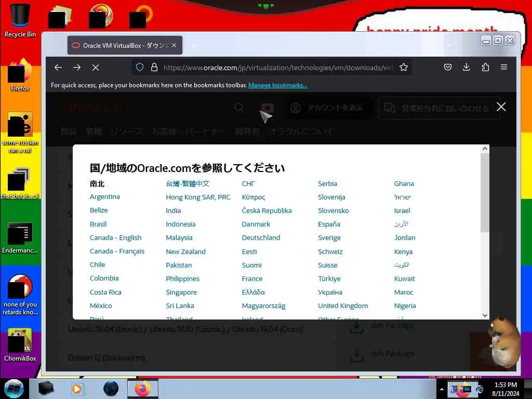Go forward with the browser forward arrow

pos(77,68)
